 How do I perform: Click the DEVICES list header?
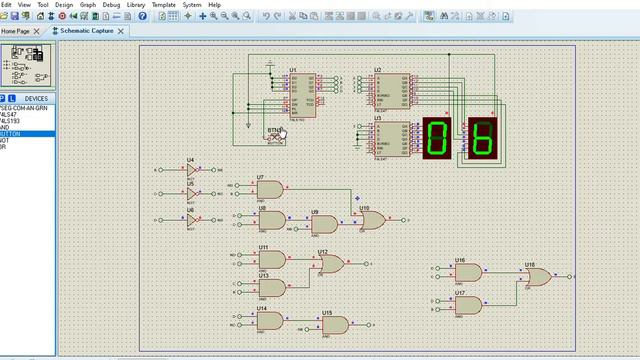point(36,99)
